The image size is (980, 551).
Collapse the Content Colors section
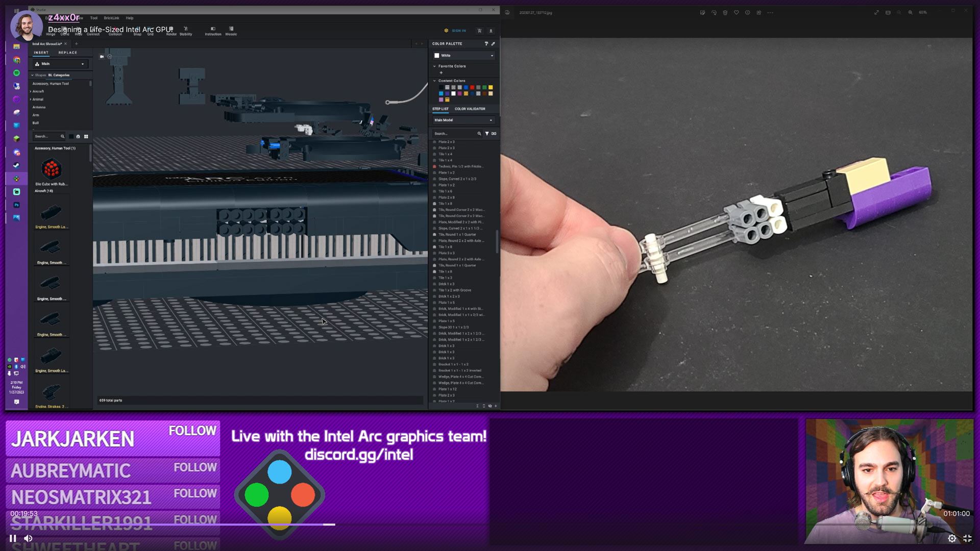pos(435,81)
